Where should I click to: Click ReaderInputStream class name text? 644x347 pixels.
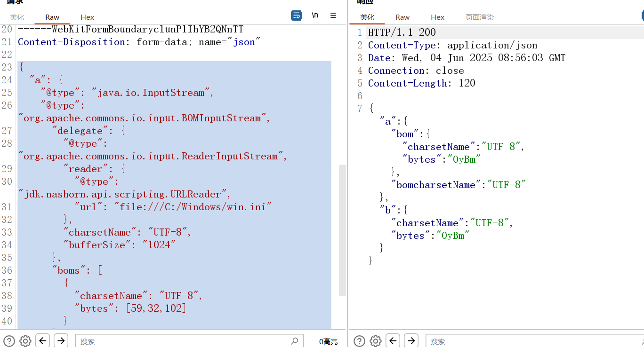[x=151, y=156]
